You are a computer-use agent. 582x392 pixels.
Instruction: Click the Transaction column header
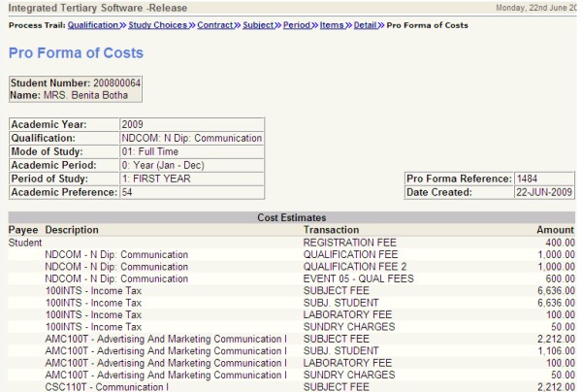tap(331, 230)
